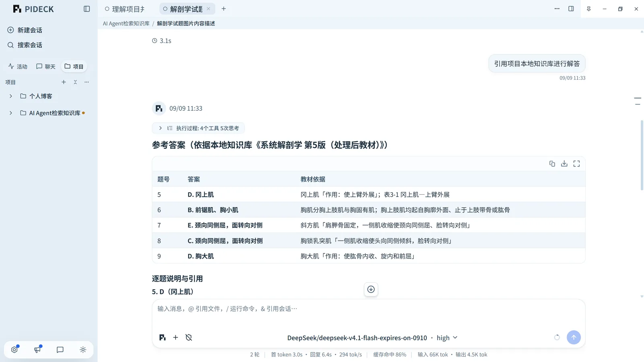644x362 pixels.
Task: Select the 项目 tab in sidebar
Action: (74, 66)
